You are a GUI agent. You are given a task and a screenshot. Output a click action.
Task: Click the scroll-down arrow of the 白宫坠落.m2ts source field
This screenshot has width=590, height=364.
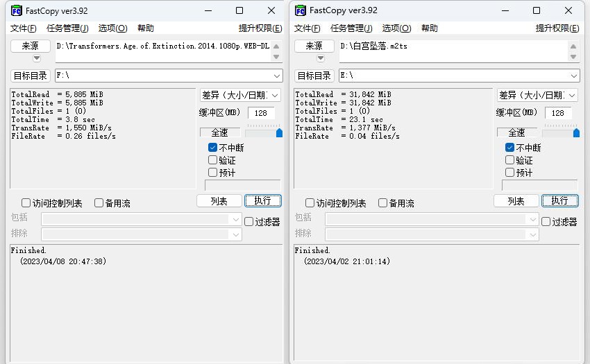tap(573, 57)
